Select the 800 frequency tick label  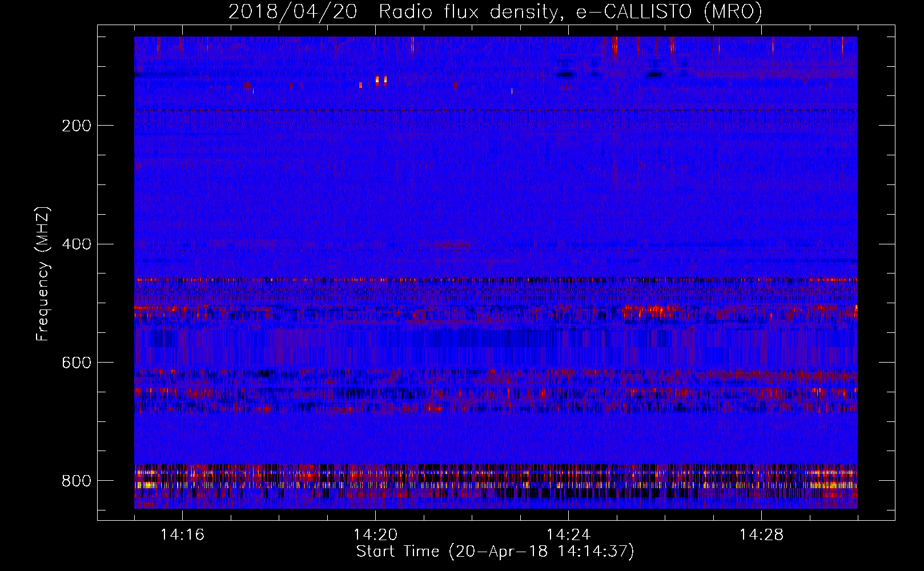[x=77, y=481]
